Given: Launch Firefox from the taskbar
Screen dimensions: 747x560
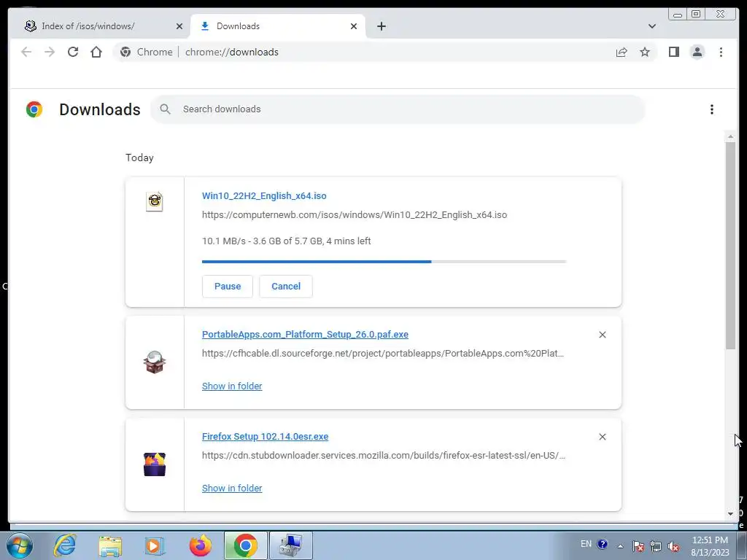Looking at the screenshot, I should (200, 545).
